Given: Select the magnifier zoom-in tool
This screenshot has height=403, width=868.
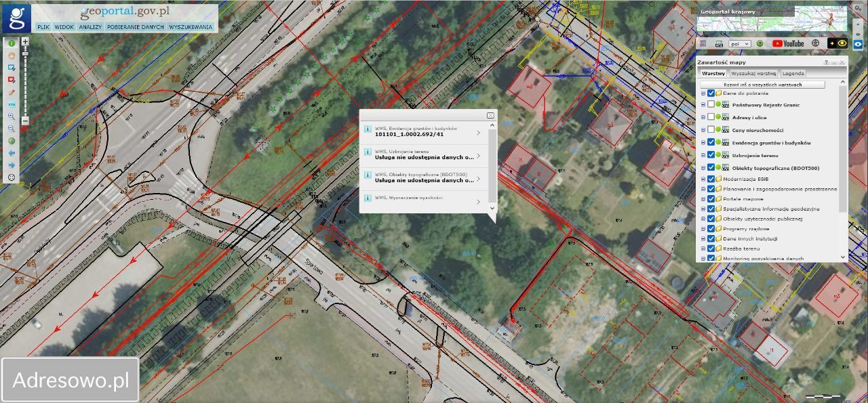Looking at the screenshot, I should (x=12, y=116).
